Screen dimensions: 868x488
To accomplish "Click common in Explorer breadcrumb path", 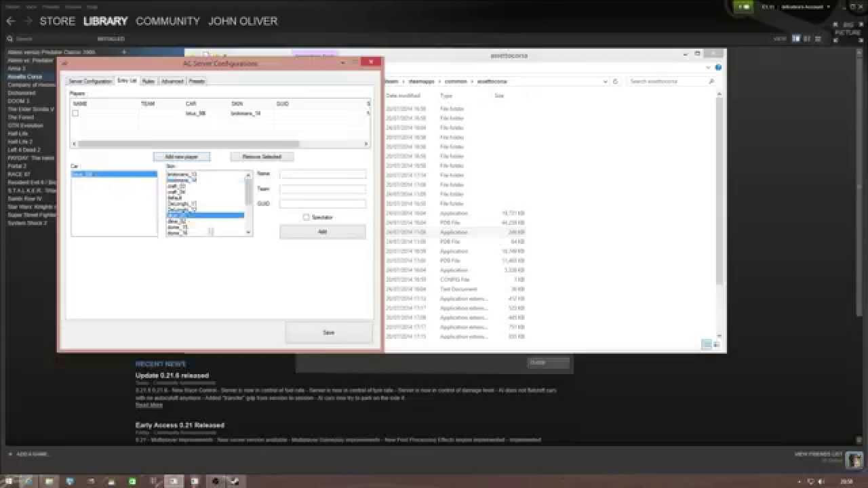I will point(456,81).
